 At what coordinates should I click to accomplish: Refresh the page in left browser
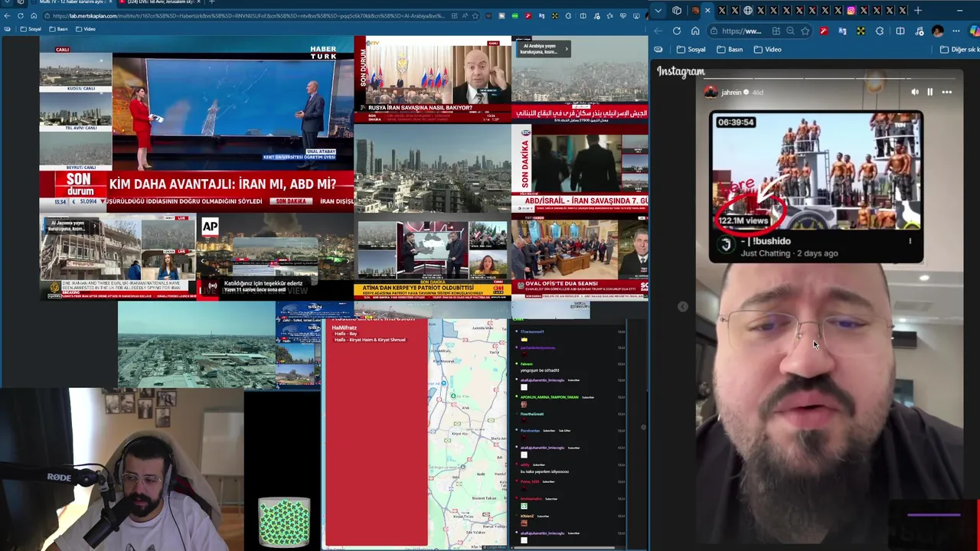(21, 16)
